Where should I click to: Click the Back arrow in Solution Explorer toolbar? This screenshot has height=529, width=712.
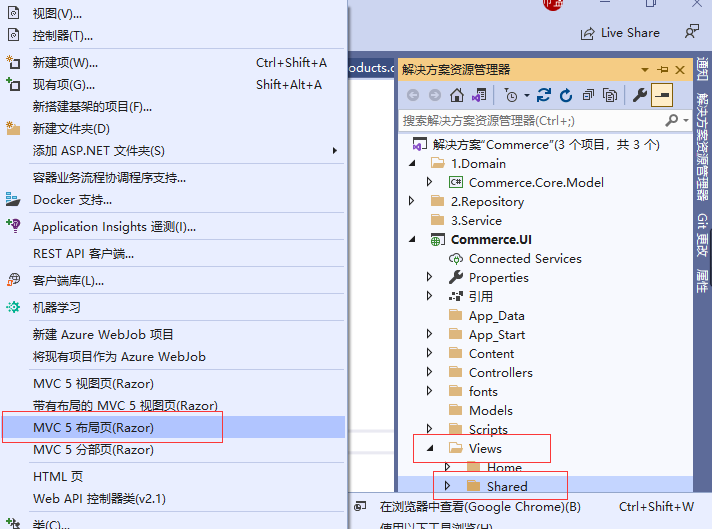413,95
